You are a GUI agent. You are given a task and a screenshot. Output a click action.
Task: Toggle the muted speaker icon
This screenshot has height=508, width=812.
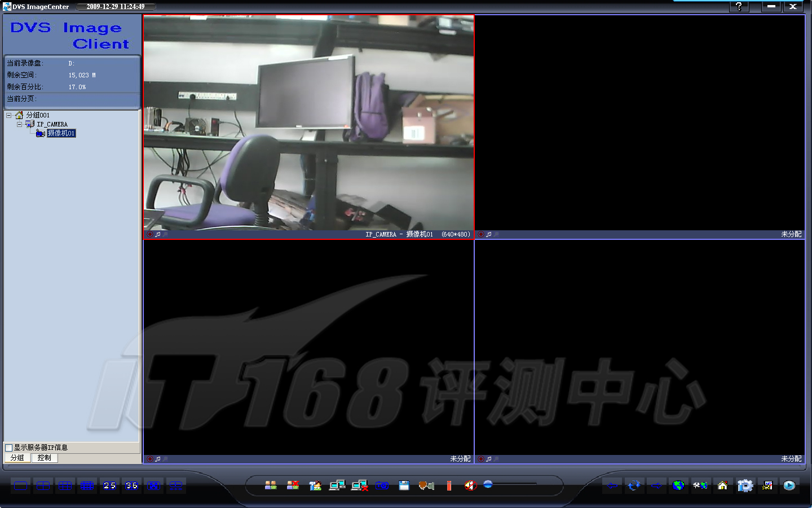(470, 485)
